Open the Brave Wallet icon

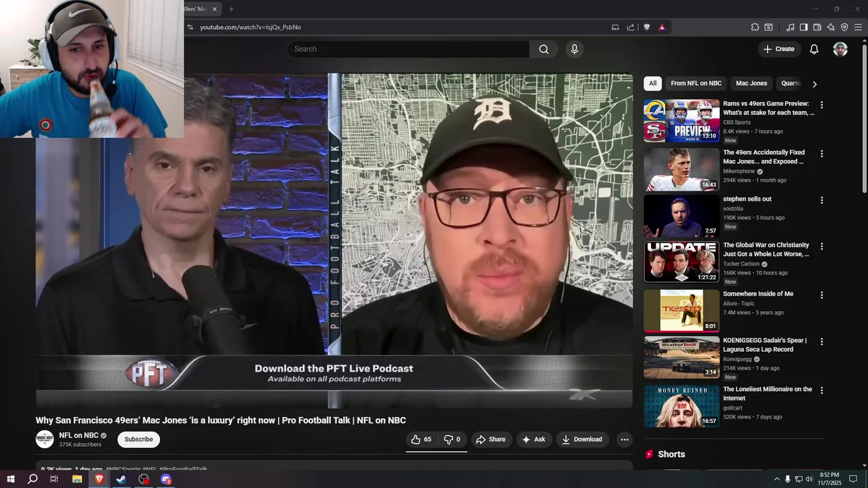[817, 27]
